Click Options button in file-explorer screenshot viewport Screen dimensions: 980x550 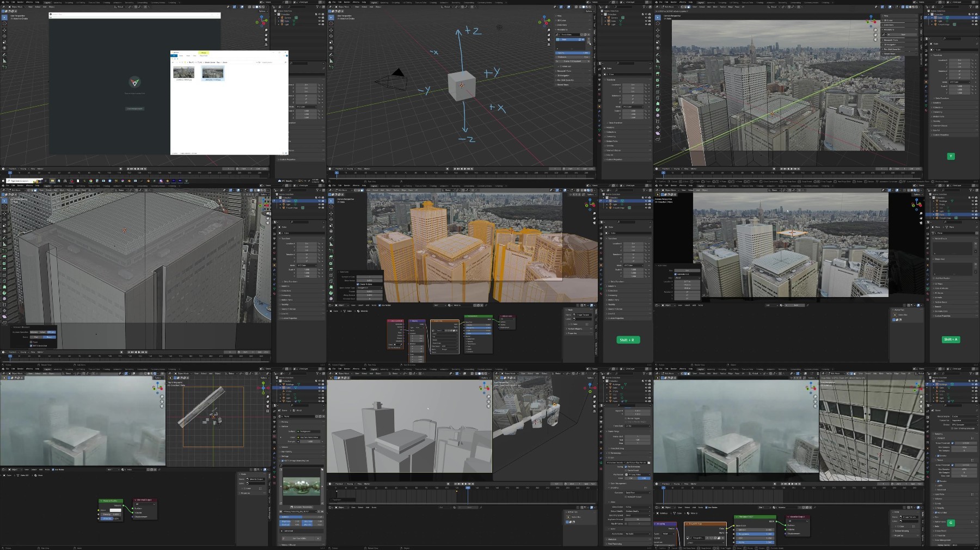(x=263, y=11)
